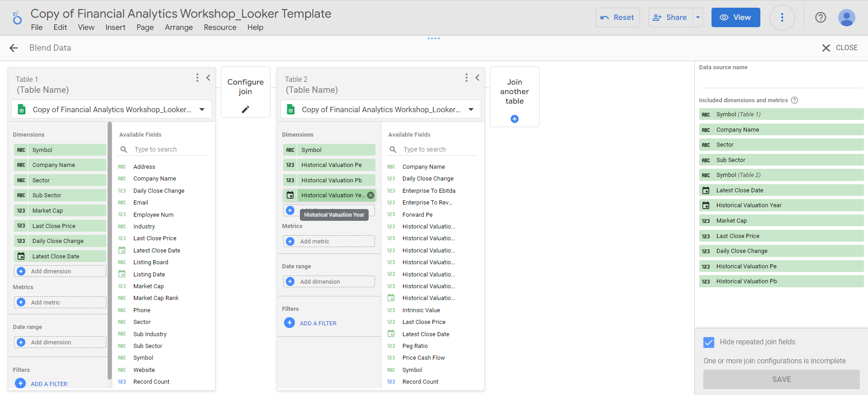Click the Share button
This screenshot has width=868, height=395.
point(670,18)
